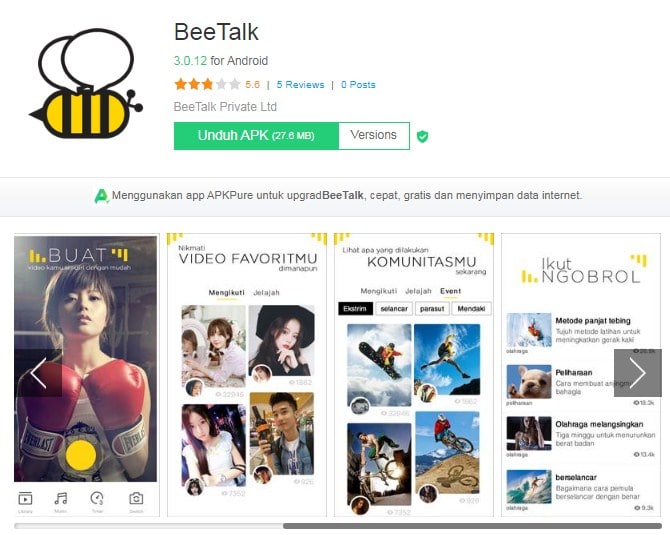
Task: Click the Timer icon in first screenshot
Action: 97,498
